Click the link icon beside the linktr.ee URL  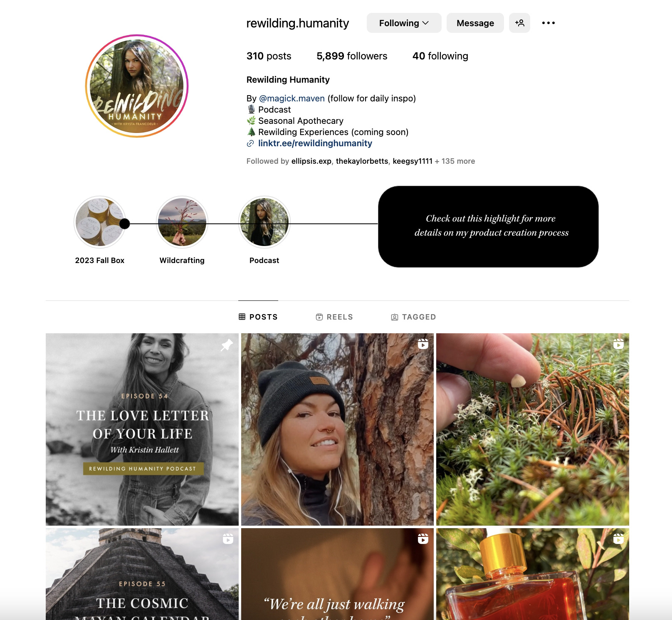(250, 143)
